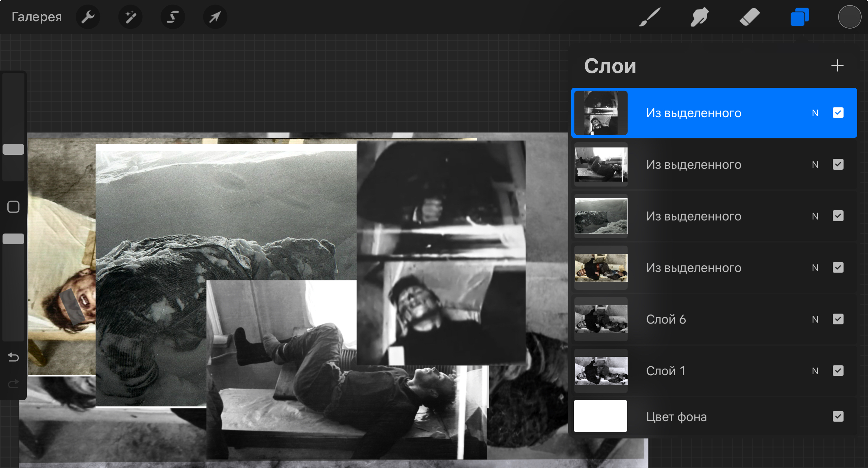Hide the selected blue Из выделенного layer

point(838,112)
